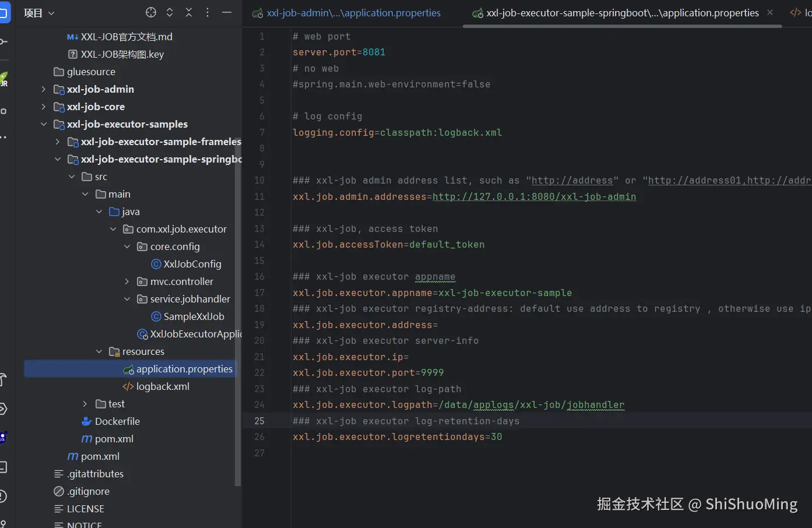Click the xxl.job.executor.appname line
This screenshot has width=812, height=528.
[x=432, y=293]
